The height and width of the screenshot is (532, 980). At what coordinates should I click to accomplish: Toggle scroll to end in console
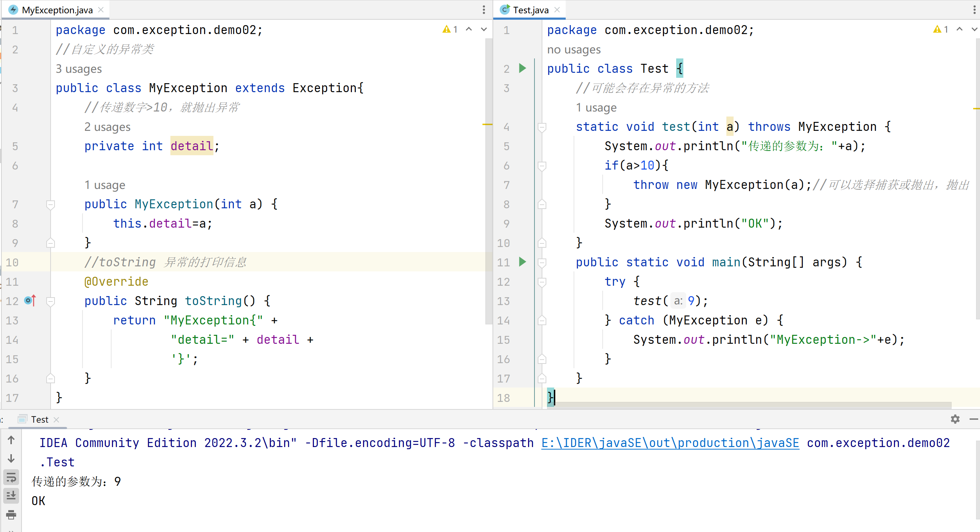[x=11, y=495]
